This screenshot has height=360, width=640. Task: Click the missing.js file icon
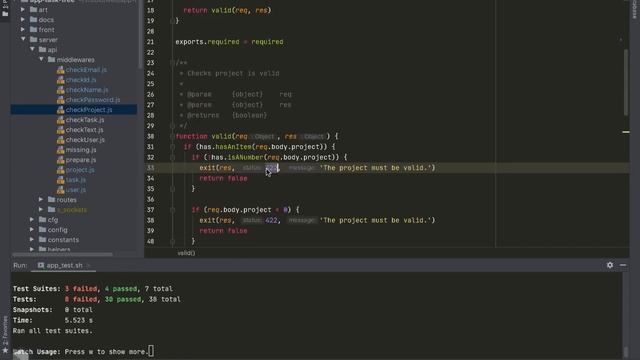tap(60, 150)
